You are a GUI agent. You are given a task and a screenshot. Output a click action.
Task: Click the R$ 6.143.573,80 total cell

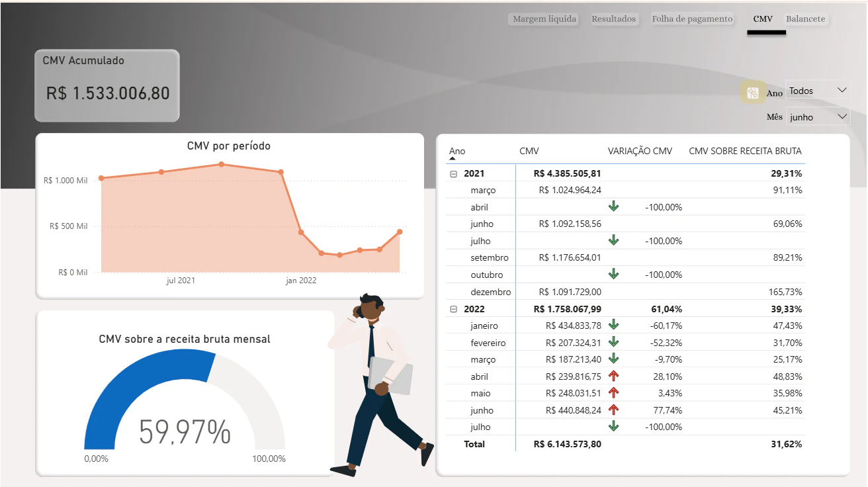click(x=568, y=444)
